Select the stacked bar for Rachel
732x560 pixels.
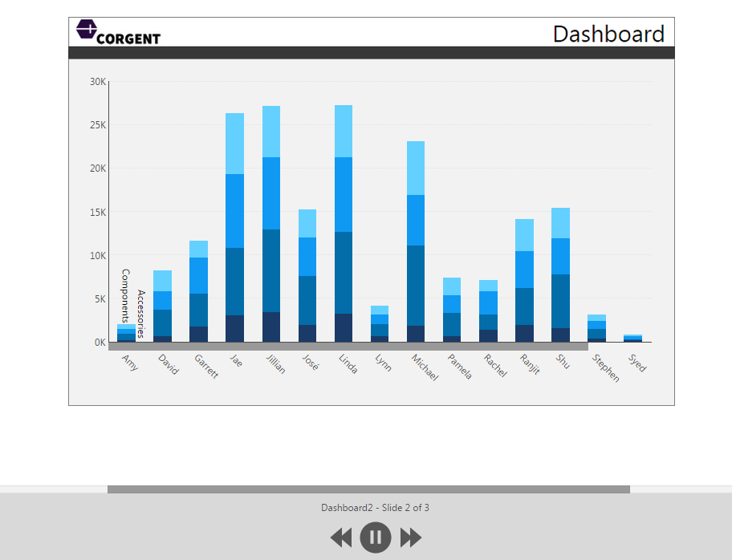coord(488,311)
